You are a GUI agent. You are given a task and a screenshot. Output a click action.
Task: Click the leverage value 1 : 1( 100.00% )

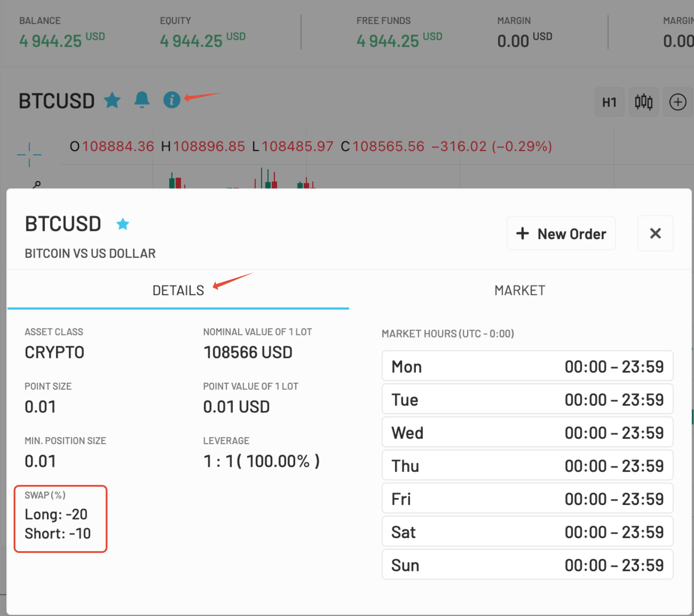coord(262,461)
